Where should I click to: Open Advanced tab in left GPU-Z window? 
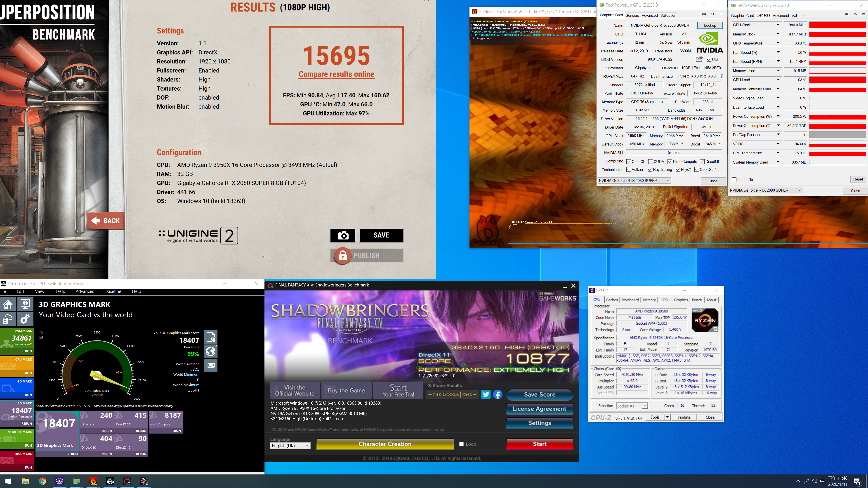pyautogui.click(x=649, y=15)
